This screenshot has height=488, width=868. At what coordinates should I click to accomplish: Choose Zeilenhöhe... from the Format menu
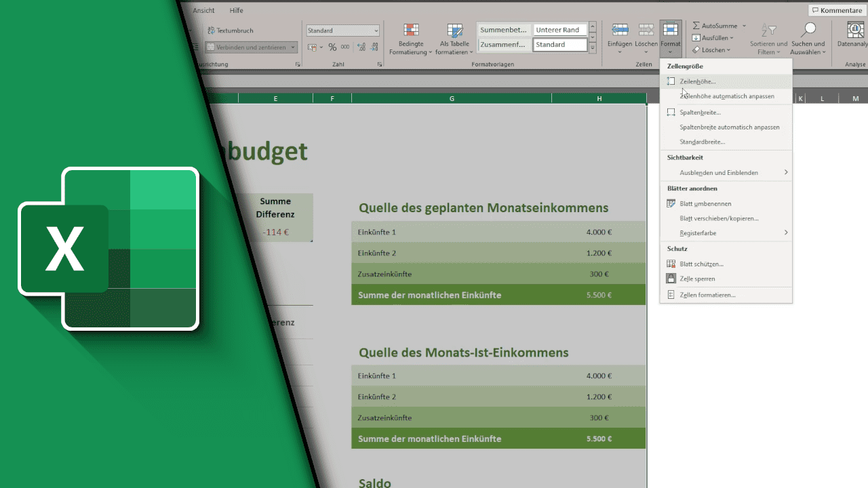point(697,81)
